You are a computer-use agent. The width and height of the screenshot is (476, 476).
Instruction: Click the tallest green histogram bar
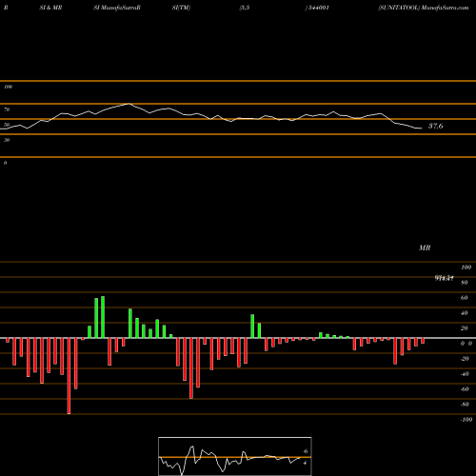(103, 317)
